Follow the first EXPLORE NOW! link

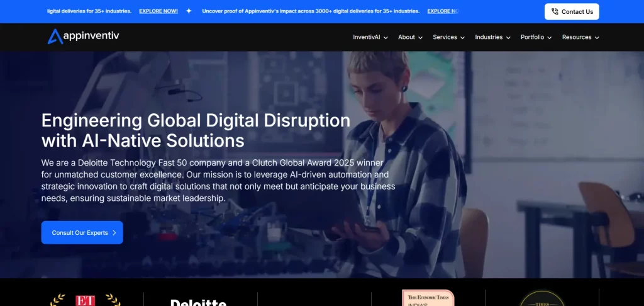coord(158,11)
